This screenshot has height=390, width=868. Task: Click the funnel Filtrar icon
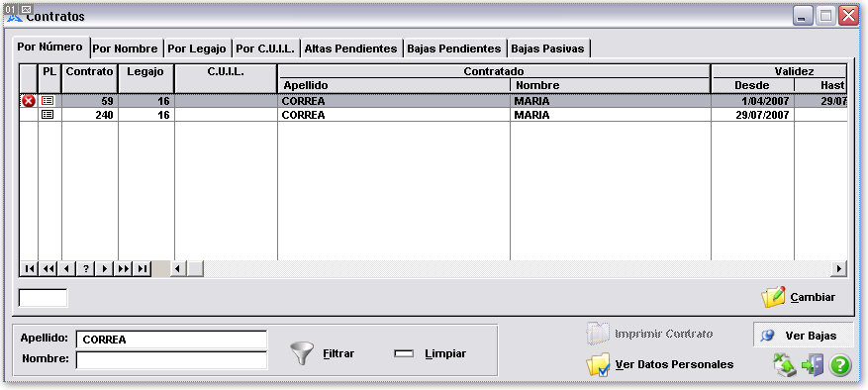pos(302,353)
